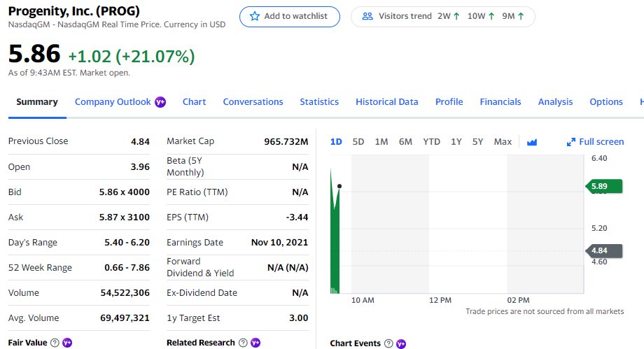Click the +1.02 (+21.07%) price change
The height and width of the screenshot is (349, 644).
pos(132,57)
